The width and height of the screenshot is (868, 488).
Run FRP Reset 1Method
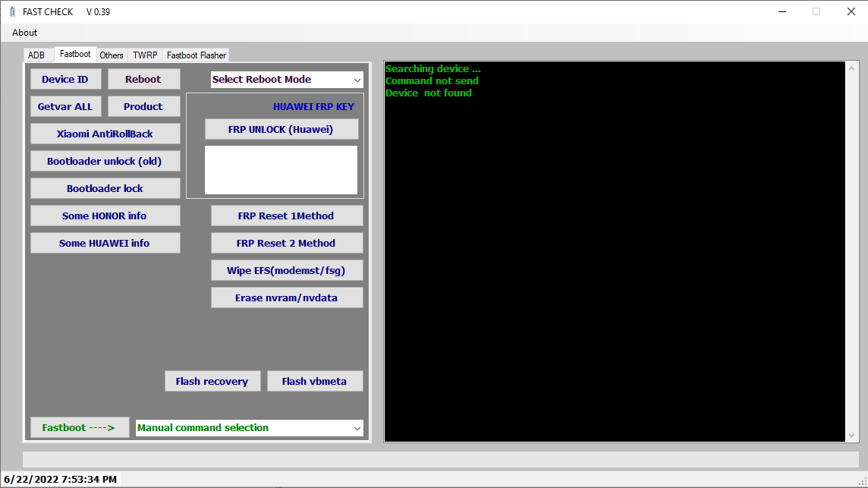pyautogui.click(x=286, y=216)
